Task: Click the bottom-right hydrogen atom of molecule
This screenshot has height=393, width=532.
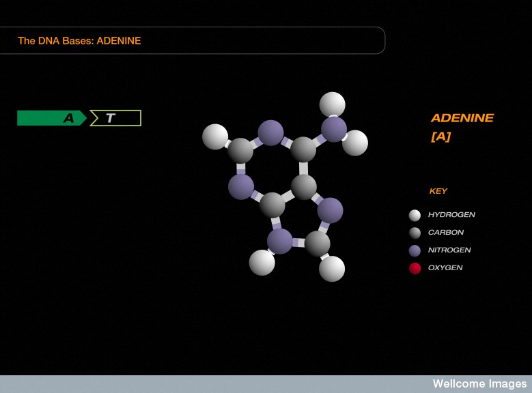Action: tap(332, 269)
